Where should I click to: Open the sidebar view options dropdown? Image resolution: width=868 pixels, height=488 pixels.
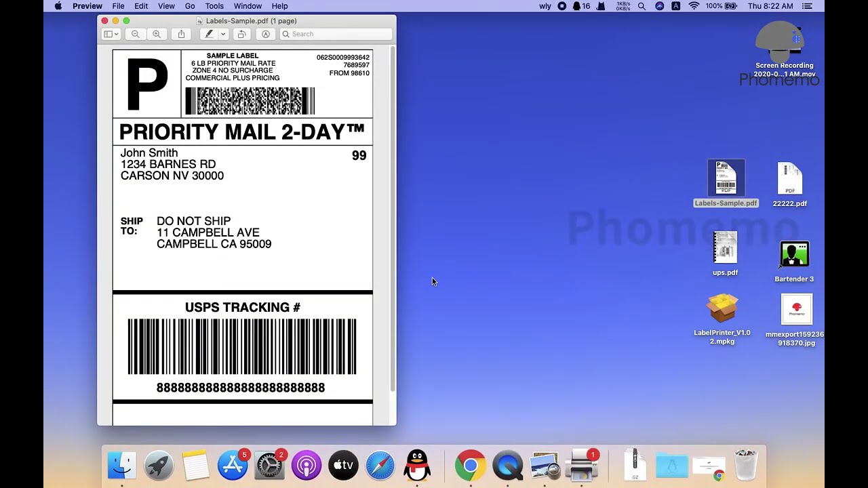tap(111, 34)
